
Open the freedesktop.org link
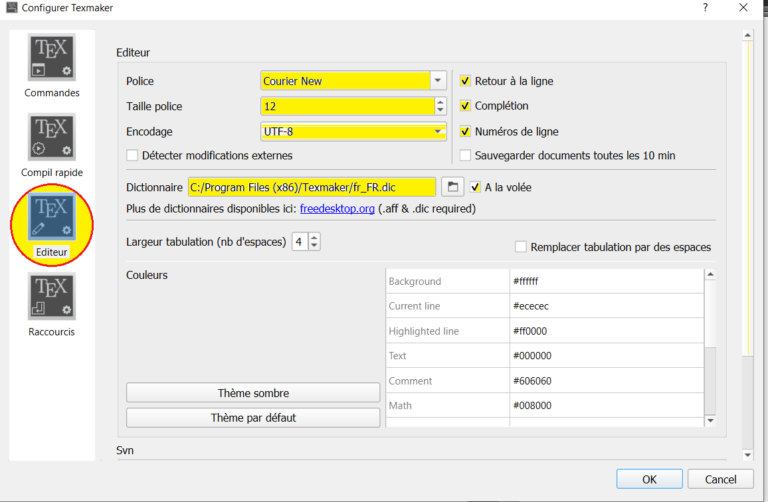coord(337,209)
